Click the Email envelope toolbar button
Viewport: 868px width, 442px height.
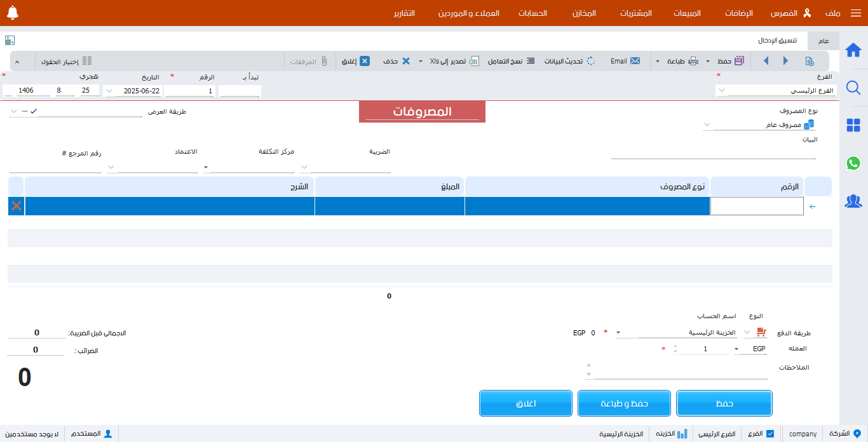[635, 61]
